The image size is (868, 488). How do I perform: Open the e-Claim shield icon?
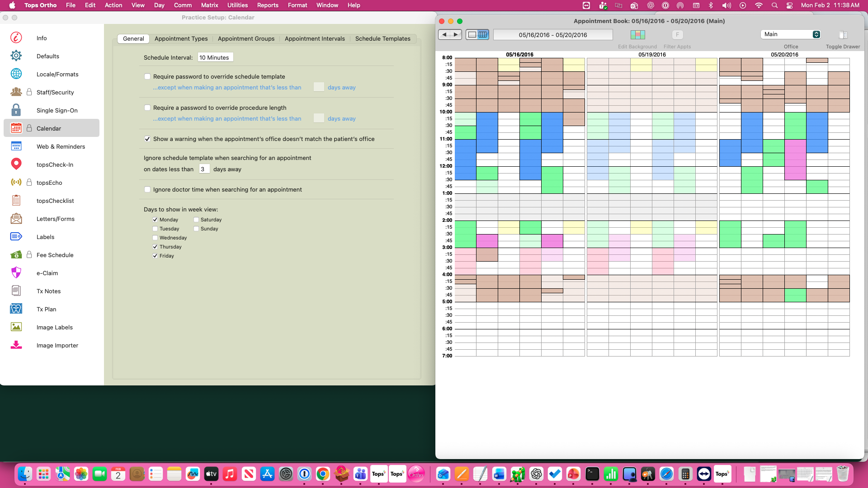click(16, 273)
